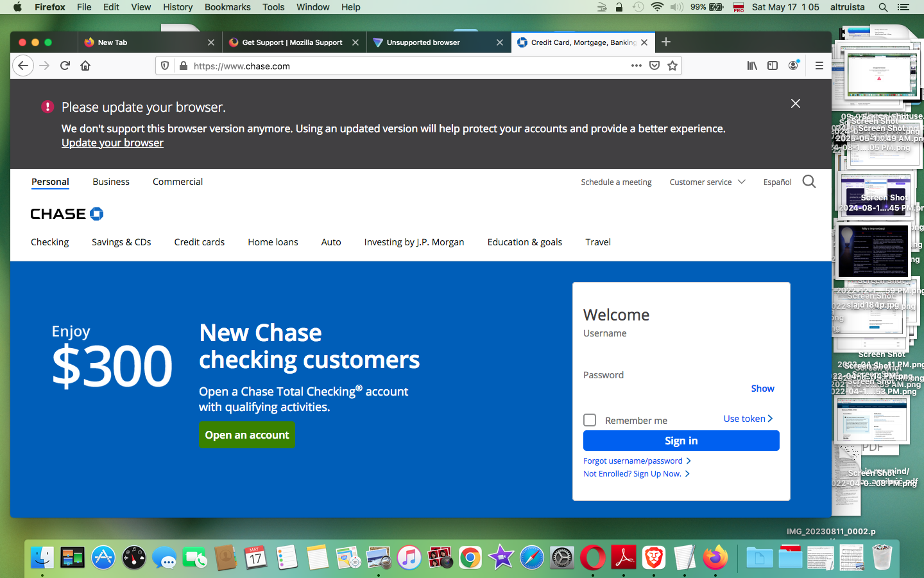924x578 pixels.
Task: Open Forgot username/password link
Action: click(x=637, y=460)
